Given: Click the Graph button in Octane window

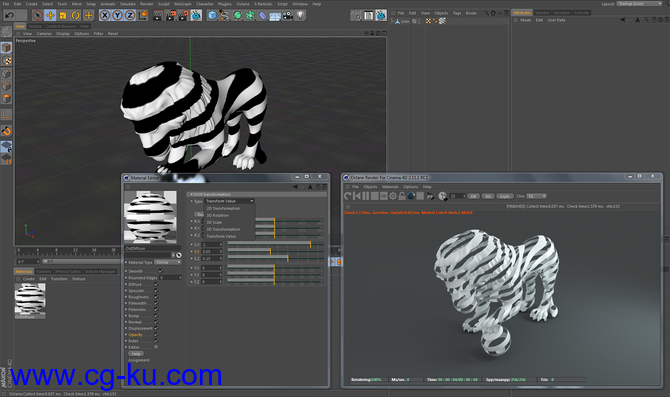Looking at the screenshot, I should click(x=505, y=196).
